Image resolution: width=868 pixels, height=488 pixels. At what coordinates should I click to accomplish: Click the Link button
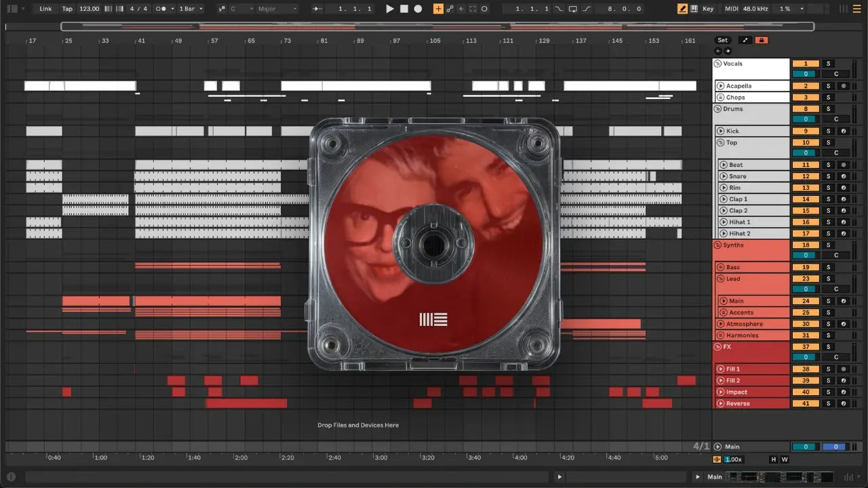pyautogui.click(x=45, y=9)
